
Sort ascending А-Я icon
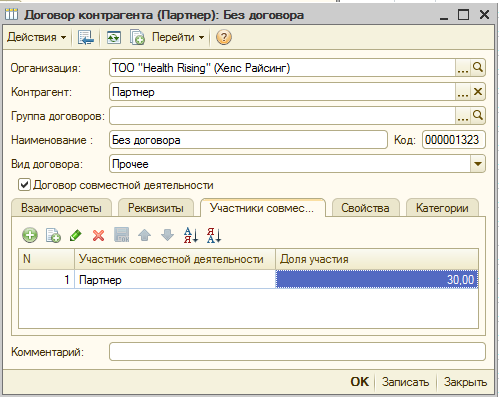[191, 235]
